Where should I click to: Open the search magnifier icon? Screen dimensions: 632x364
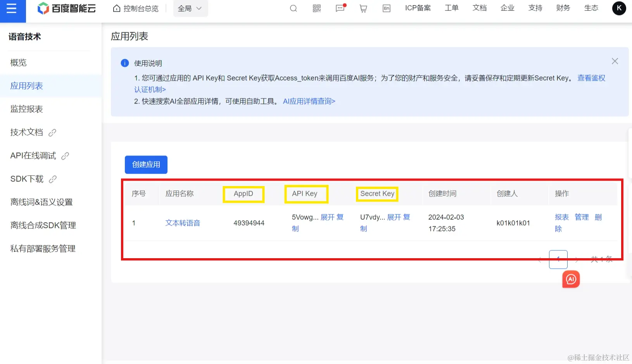(294, 9)
